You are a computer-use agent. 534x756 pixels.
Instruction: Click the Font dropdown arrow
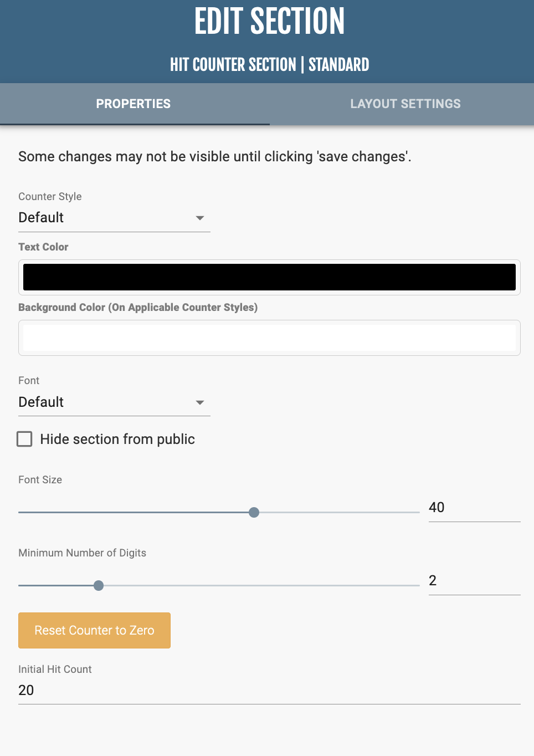200,402
